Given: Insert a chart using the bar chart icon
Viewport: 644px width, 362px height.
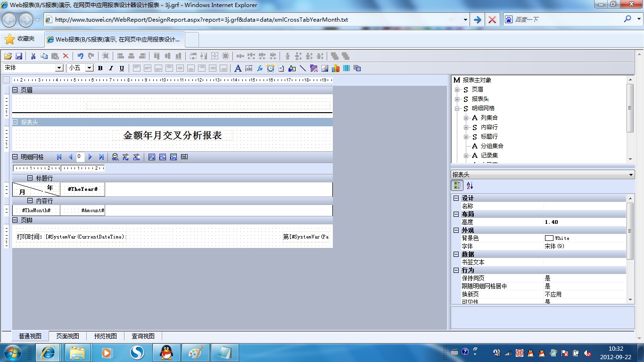Looking at the screenshot, I should [x=336, y=68].
